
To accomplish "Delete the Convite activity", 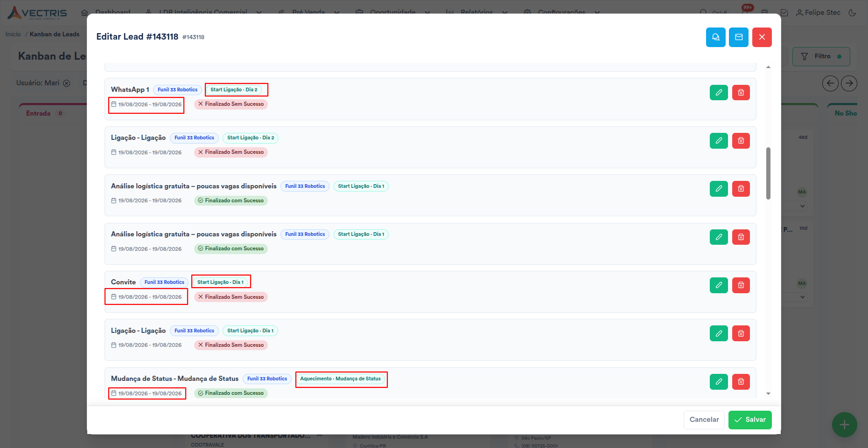I will click(741, 285).
